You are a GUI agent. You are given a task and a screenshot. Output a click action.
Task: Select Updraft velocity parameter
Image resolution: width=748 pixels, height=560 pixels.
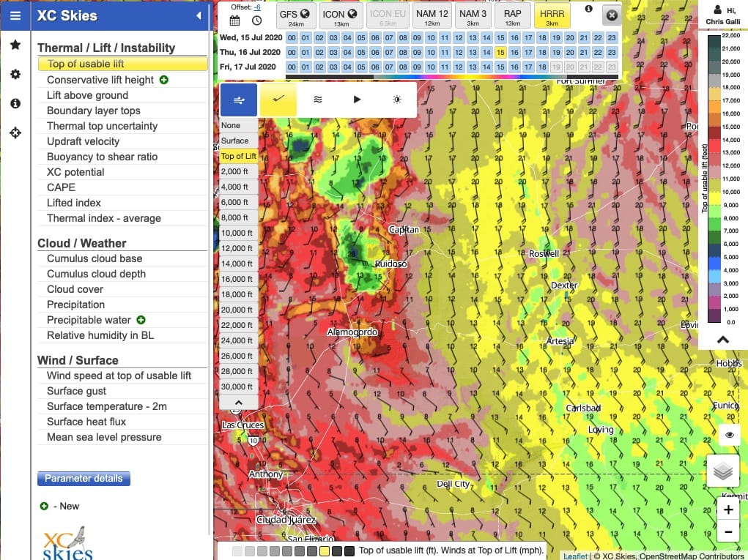coord(122,141)
